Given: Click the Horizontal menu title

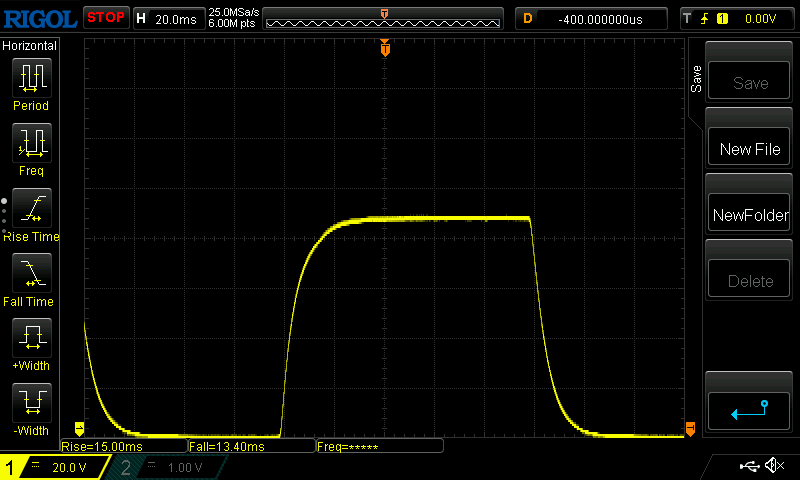Looking at the screenshot, I should [29, 46].
